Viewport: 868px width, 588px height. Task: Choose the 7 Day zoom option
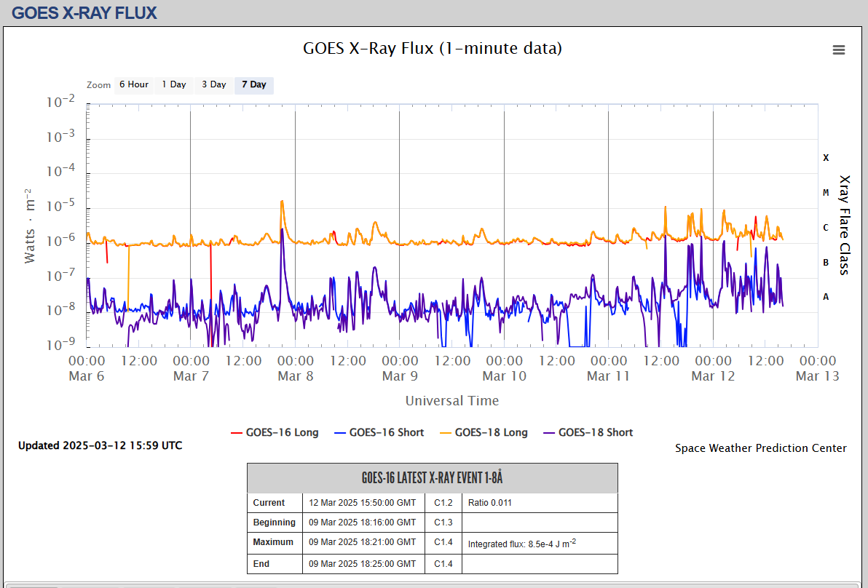(x=254, y=84)
